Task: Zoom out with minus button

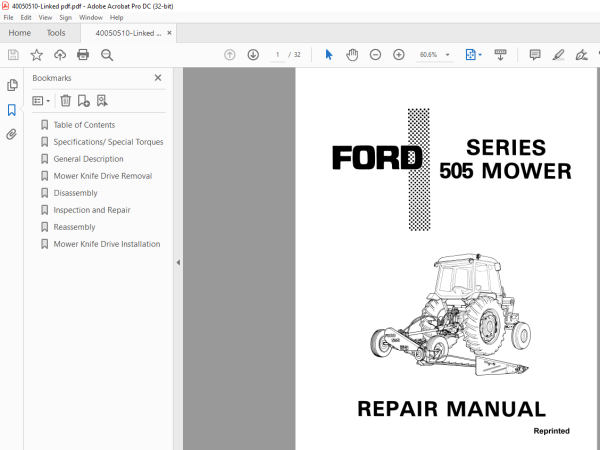Action: [375, 55]
